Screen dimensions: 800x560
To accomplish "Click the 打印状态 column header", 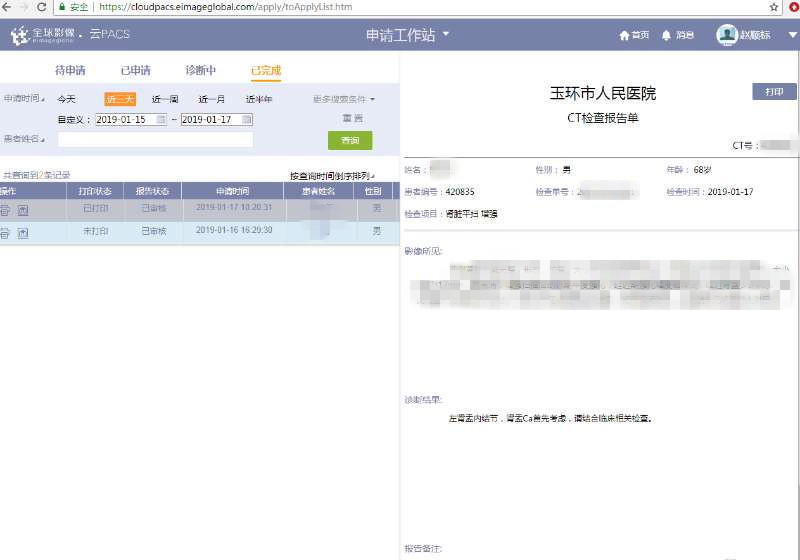I will [95, 191].
